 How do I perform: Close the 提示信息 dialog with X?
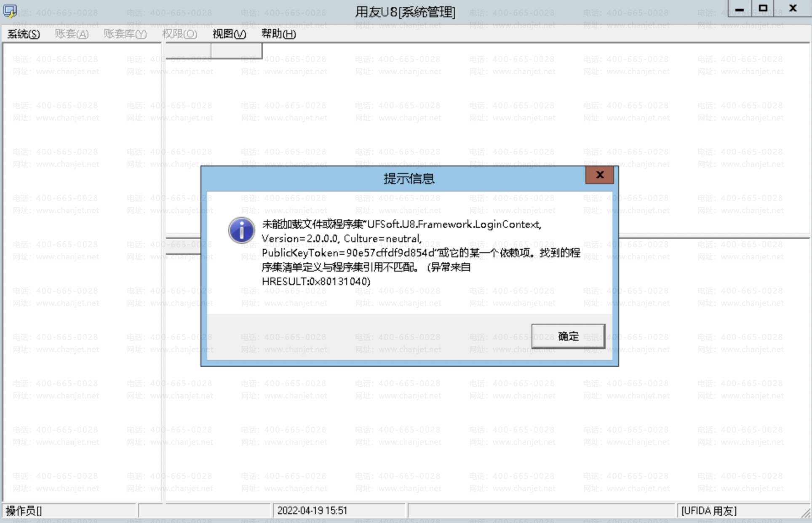coord(599,175)
